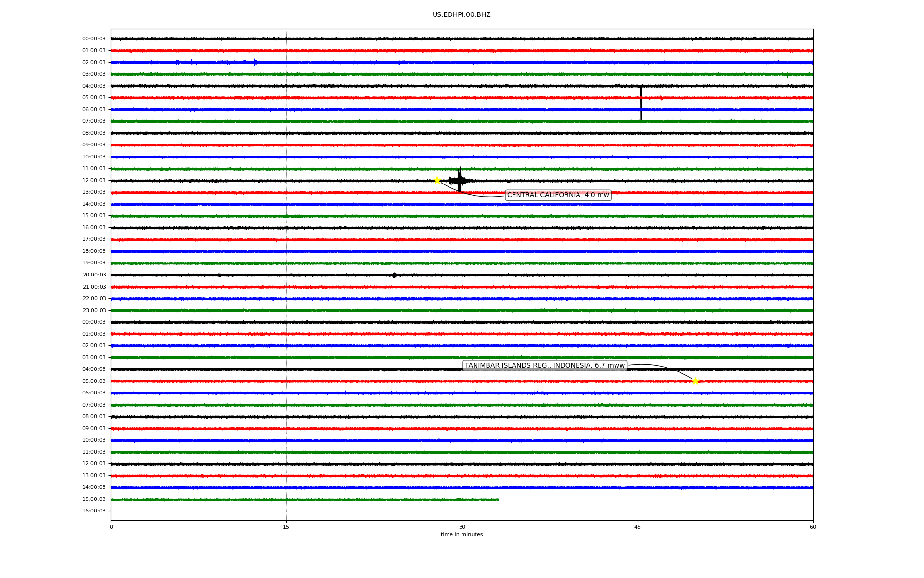Click the US.EDHPI.00.BHZ plot title
The width and height of the screenshot is (924, 578).
tap(462, 15)
